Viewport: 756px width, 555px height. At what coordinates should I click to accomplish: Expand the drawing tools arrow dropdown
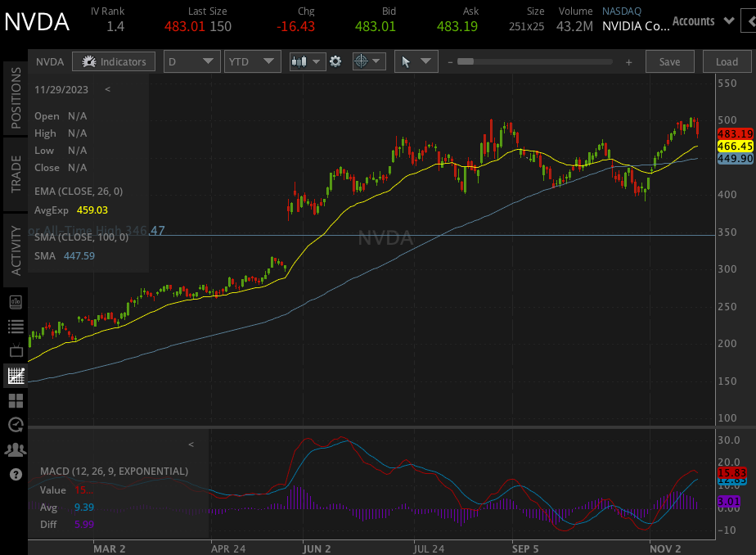click(425, 61)
